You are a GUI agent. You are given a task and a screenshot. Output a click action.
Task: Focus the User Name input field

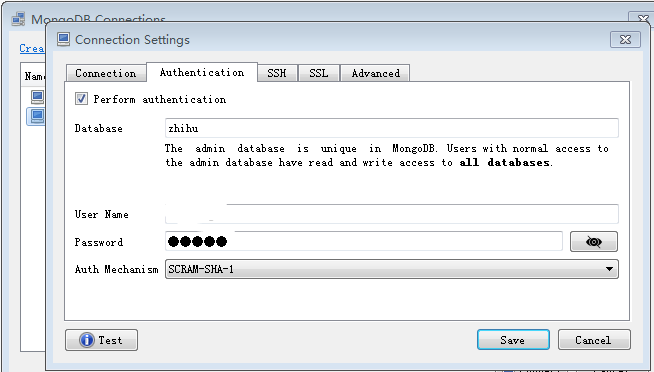click(392, 214)
